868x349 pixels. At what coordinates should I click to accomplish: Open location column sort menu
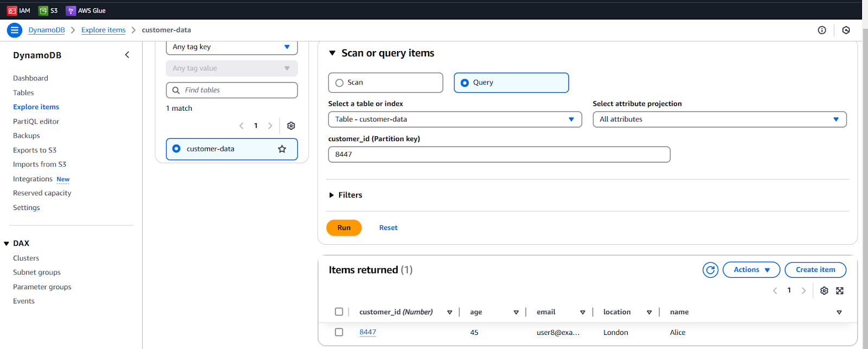[649, 313]
